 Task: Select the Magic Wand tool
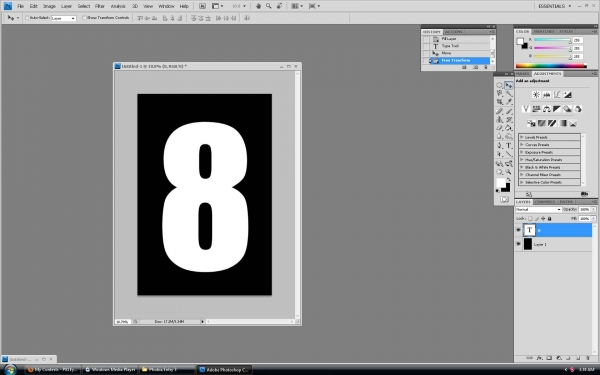pyautogui.click(x=509, y=93)
